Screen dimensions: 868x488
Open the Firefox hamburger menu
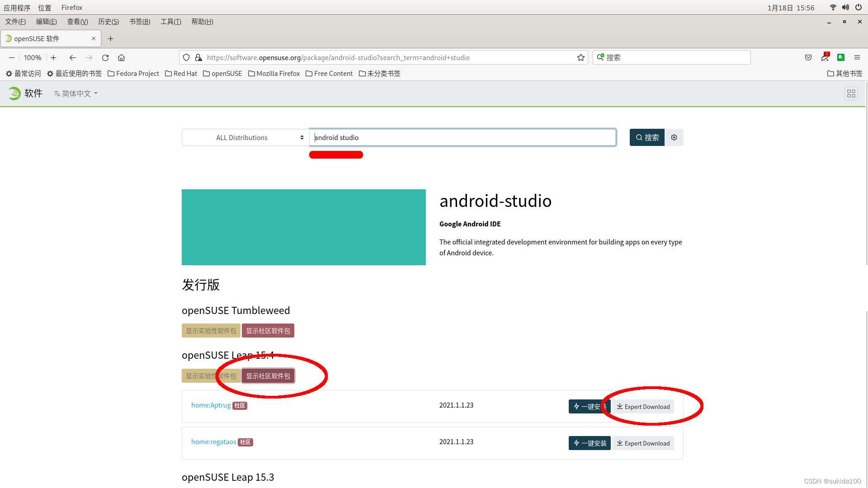tap(857, 57)
